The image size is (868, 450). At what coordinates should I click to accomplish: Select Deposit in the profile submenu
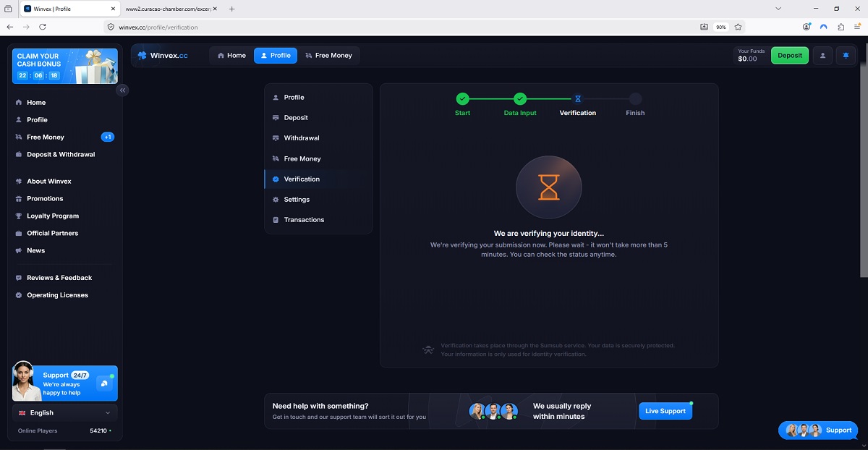click(x=318, y=118)
